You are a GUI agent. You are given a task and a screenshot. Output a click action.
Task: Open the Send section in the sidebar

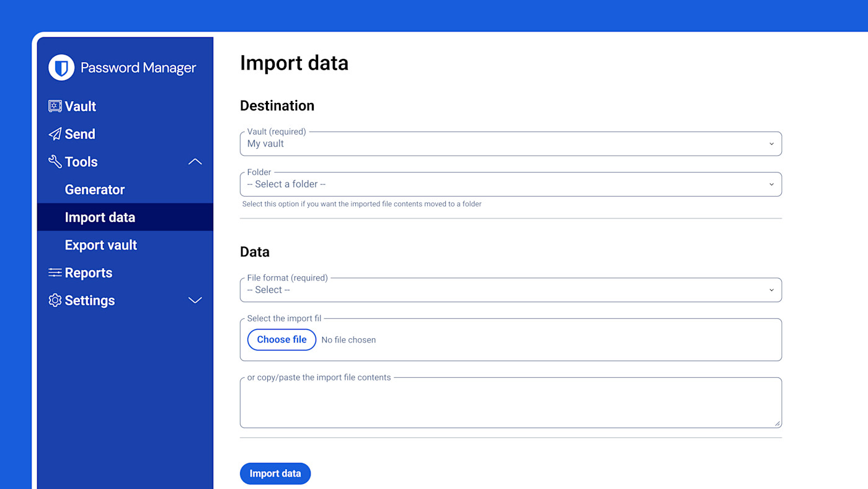click(x=79, y=133)
